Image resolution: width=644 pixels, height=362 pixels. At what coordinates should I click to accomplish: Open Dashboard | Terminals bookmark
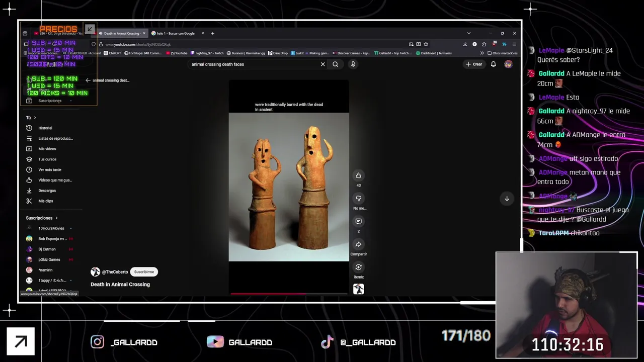[x=434, y=53]
